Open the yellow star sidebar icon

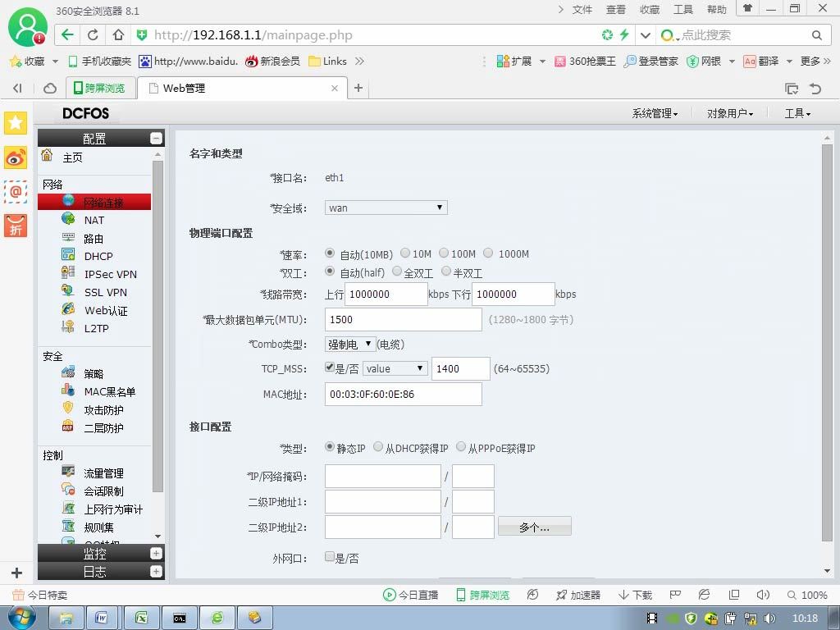coord(16,123)
